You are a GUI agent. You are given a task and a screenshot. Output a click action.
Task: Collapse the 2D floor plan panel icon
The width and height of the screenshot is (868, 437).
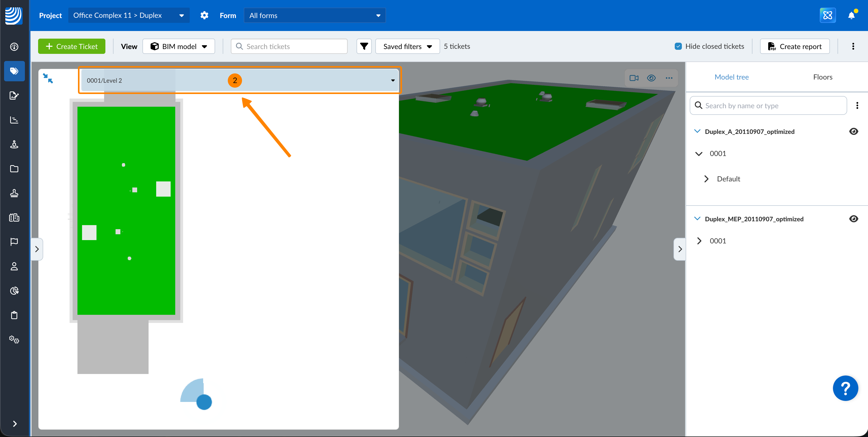(48, 78)
